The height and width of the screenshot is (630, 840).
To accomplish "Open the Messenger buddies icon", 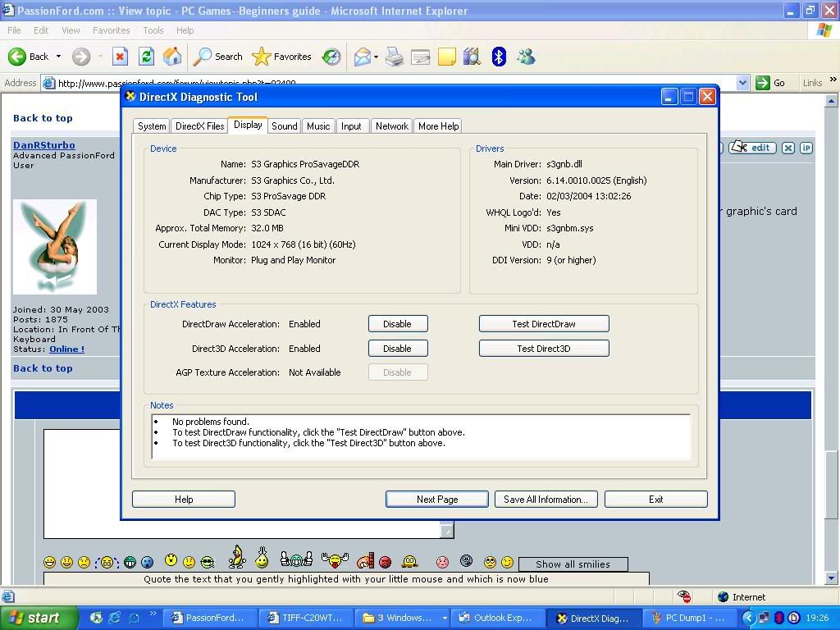I will (526, 57).
